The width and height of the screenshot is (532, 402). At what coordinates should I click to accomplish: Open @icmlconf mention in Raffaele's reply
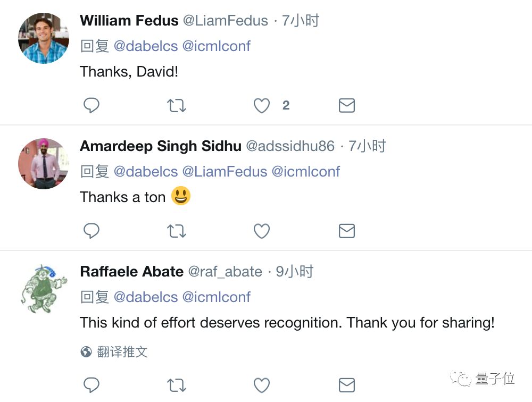[216, 297]
